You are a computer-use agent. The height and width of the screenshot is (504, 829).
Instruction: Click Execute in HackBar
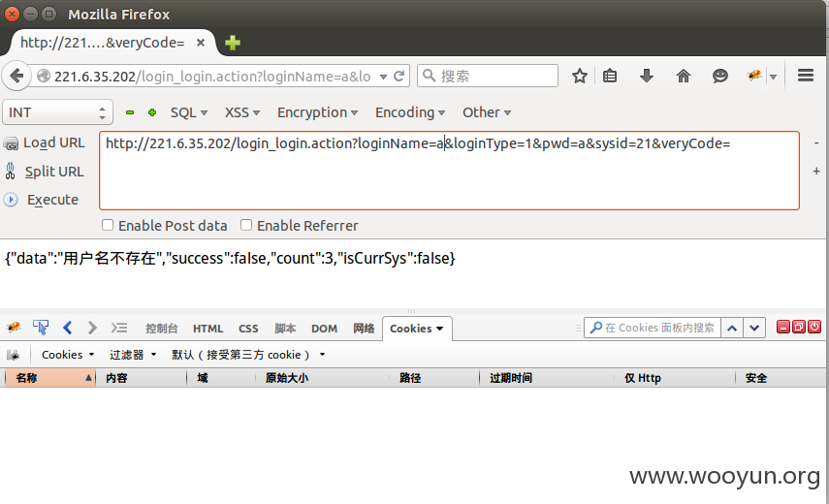point(42,200)
